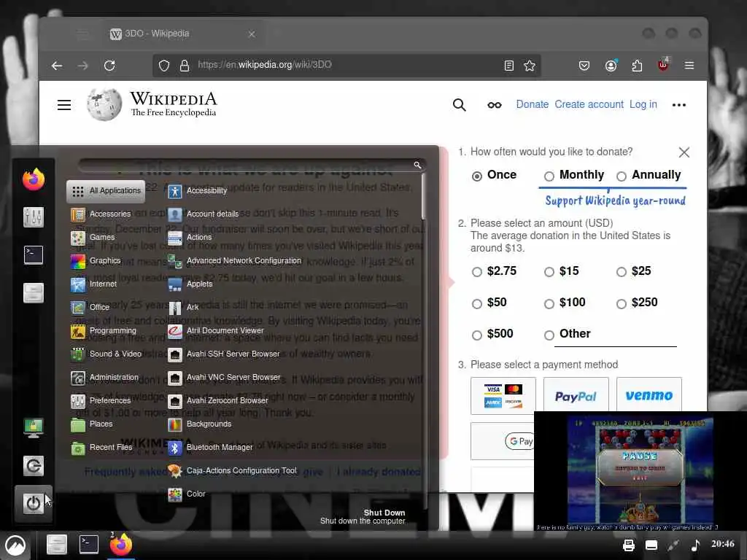The image size is (747, 560).
Task: Launch Bluetooth Manager from the menu
Action: [x=210, y=448]
